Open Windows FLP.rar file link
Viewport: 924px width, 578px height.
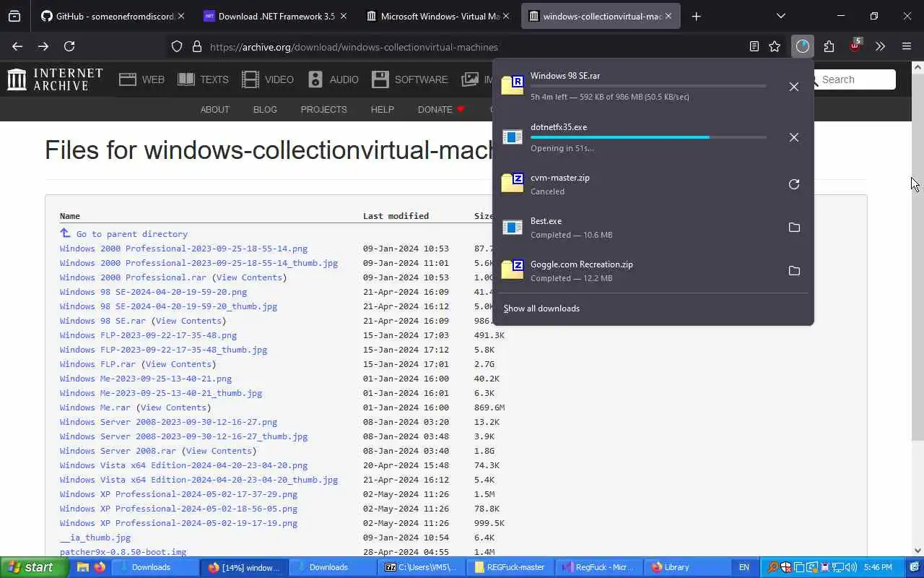pyautogui.click(x=97, y=364)
